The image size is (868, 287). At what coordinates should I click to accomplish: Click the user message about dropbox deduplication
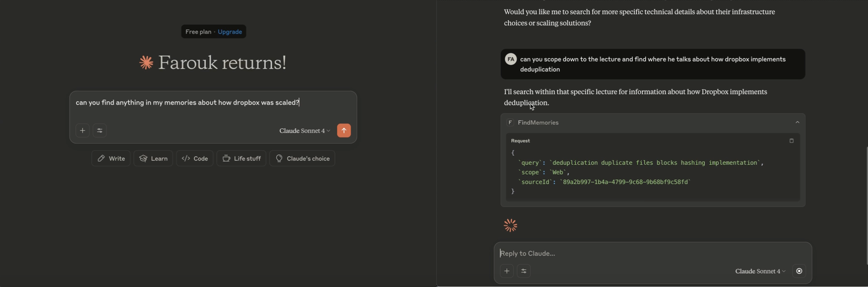[x=653, y=64]
